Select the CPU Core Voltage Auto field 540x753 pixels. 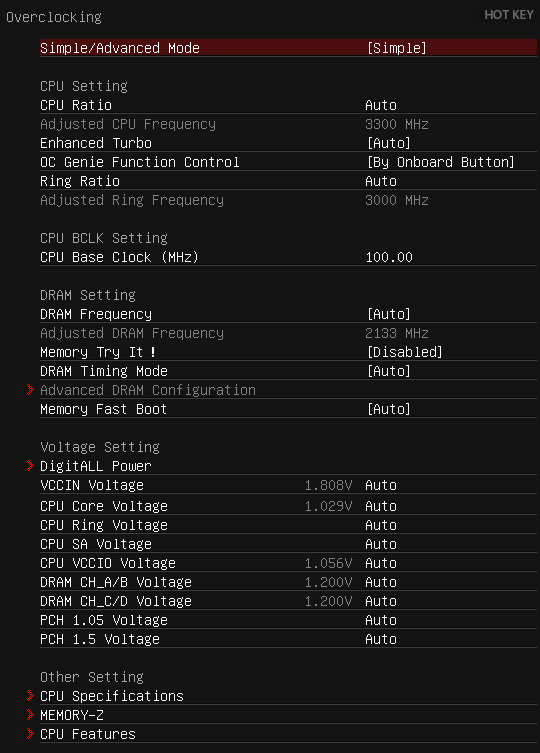381,506
